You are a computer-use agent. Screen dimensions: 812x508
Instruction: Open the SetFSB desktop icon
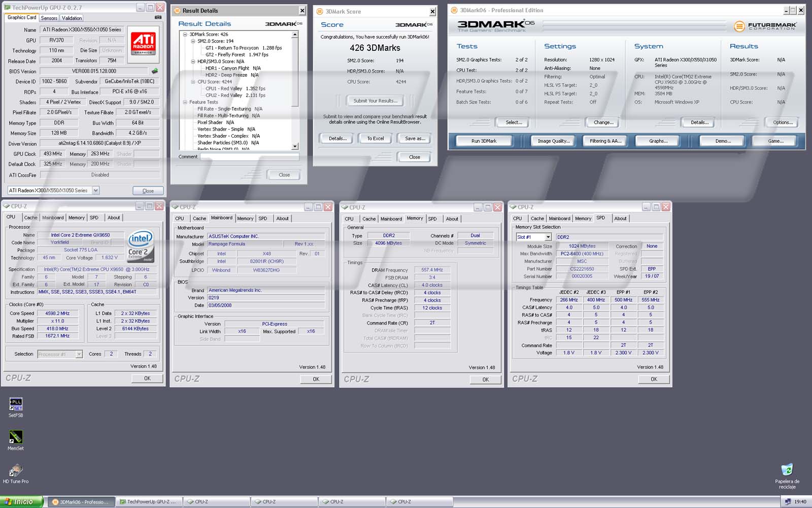pos(16,407)
